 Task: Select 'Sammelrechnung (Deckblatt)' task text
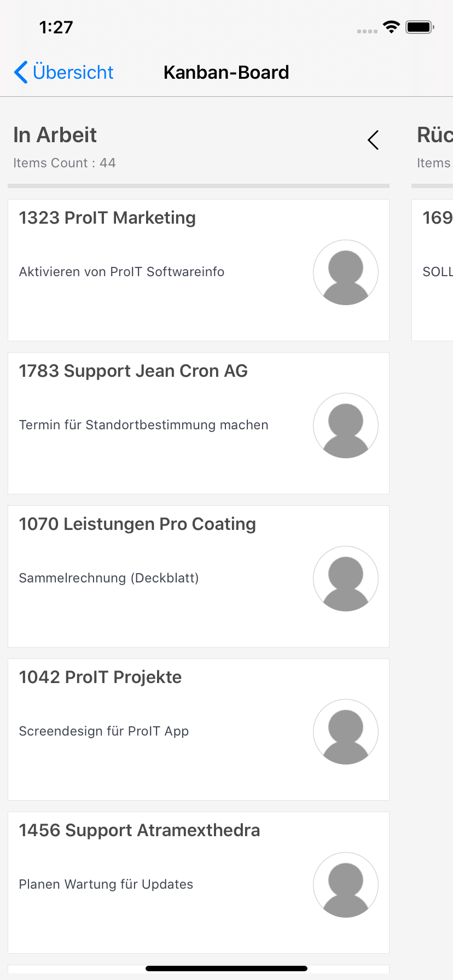coord(109,578)
